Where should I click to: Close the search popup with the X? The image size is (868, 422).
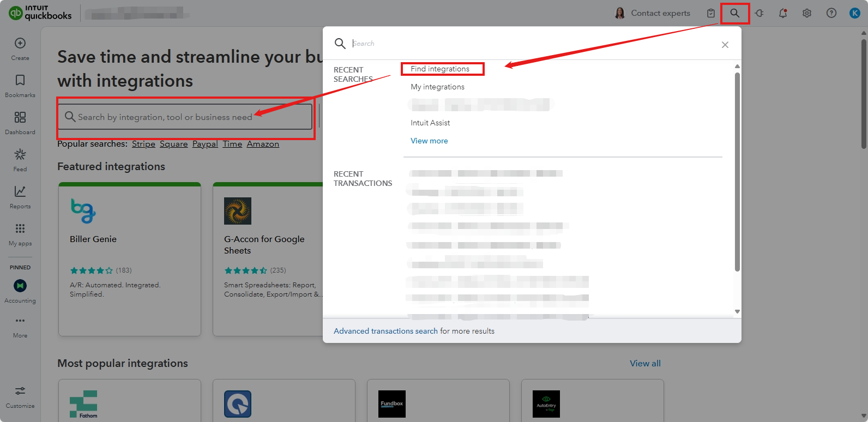725,45
